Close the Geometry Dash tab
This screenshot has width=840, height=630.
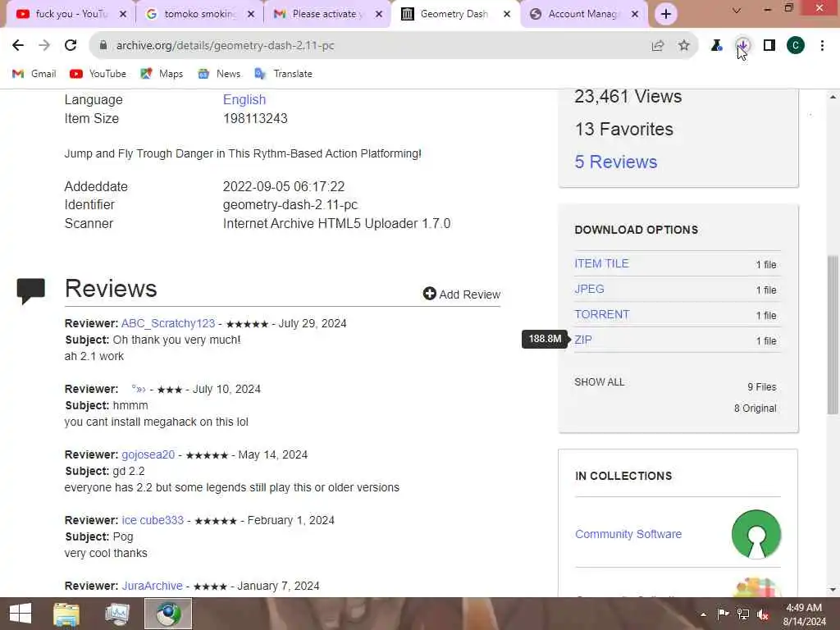(x=507, y=14)
